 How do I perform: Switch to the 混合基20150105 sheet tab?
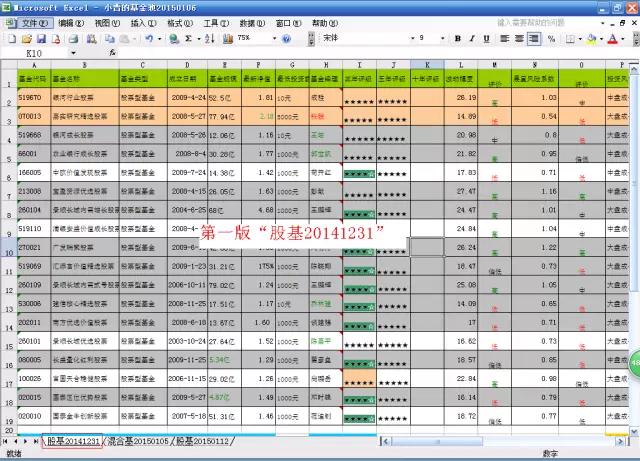click(138, 441)
